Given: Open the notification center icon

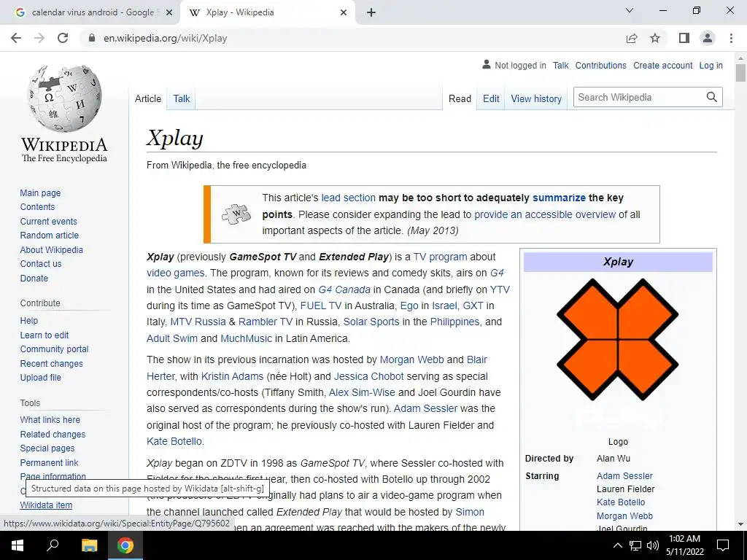Looking at the screenshot, I should pos(723,545).
